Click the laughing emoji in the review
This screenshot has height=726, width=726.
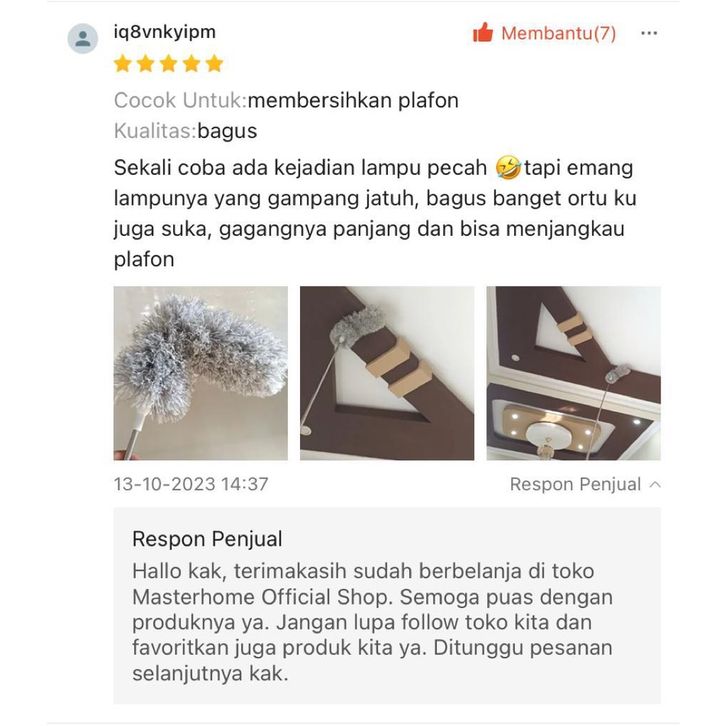pyautogui.click(x=507, y=168)
